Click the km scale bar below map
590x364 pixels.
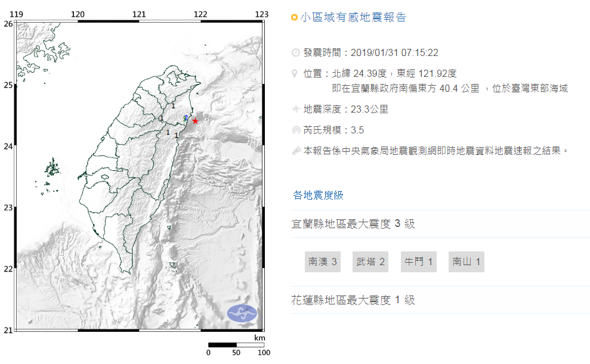[236, 344]
